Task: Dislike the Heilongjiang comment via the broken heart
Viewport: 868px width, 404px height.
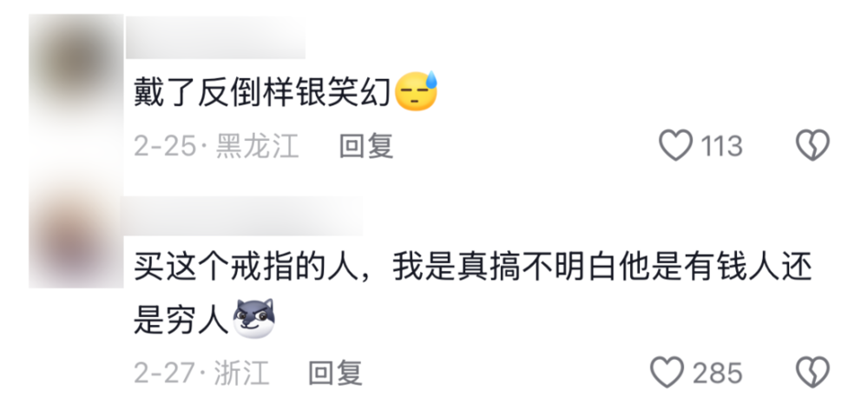Action: [812, 146]
